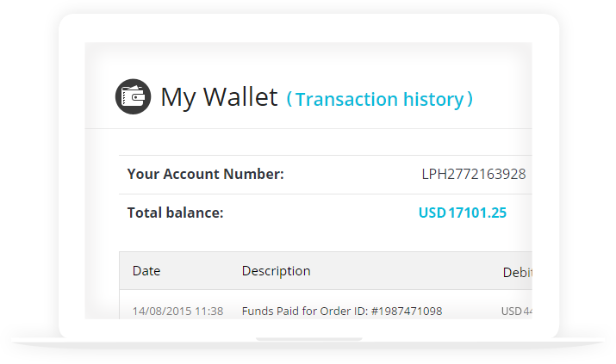616x364 pixels.
Task: Open Funds Paid for Order ID #1987471098
Action: click(342, 311)
